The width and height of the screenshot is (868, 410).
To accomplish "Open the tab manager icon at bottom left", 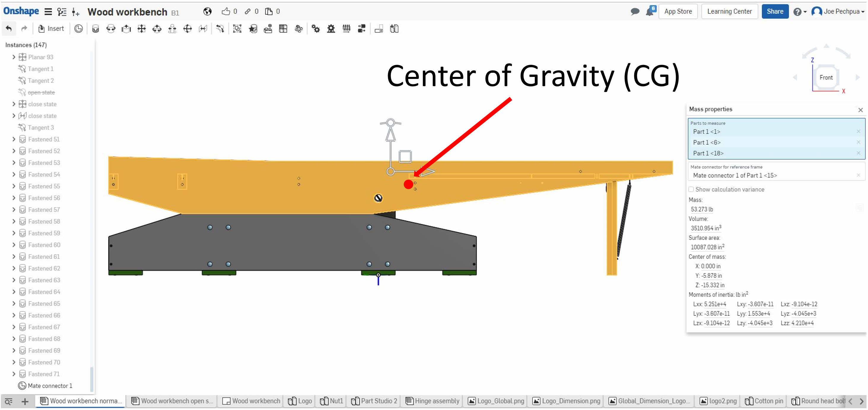I will pyautogui.click(x=8, y=401).
